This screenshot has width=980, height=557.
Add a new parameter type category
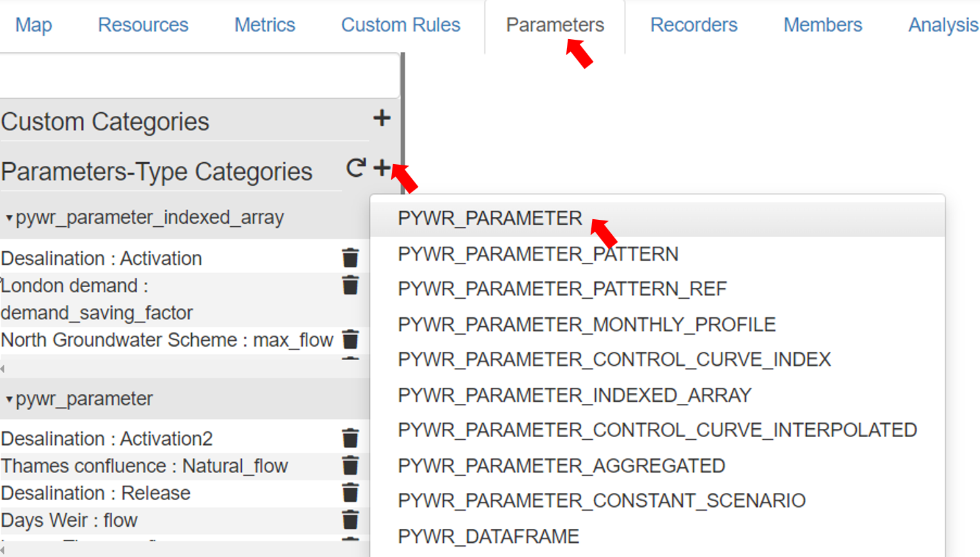[x=382, y=169]
